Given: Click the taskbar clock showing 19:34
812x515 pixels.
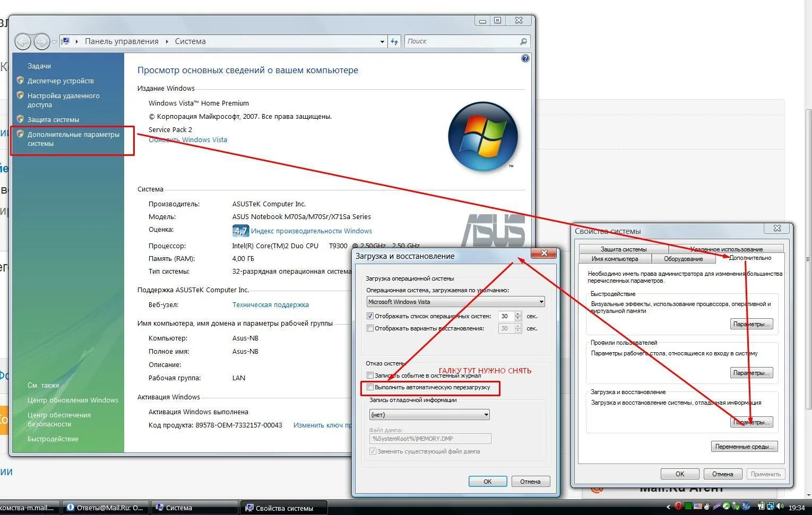Looking at the screenshot, I should [797, 508].
